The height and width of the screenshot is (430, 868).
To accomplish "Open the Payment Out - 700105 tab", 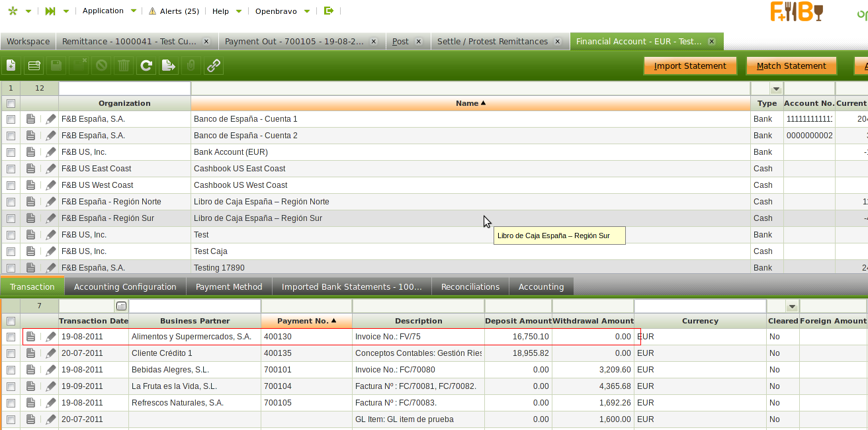I will (294, 41).
